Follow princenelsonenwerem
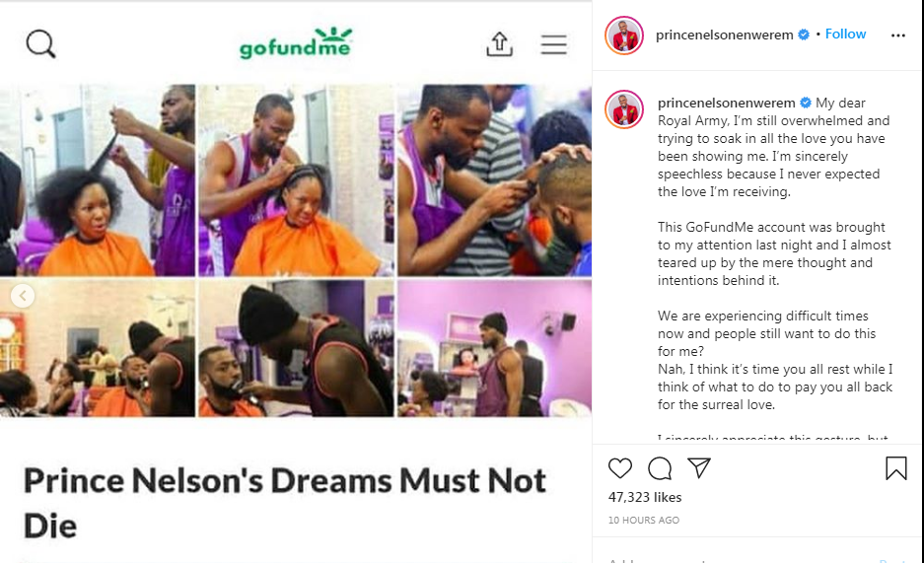This screenshot has width=924, height=563. point(845,35)
